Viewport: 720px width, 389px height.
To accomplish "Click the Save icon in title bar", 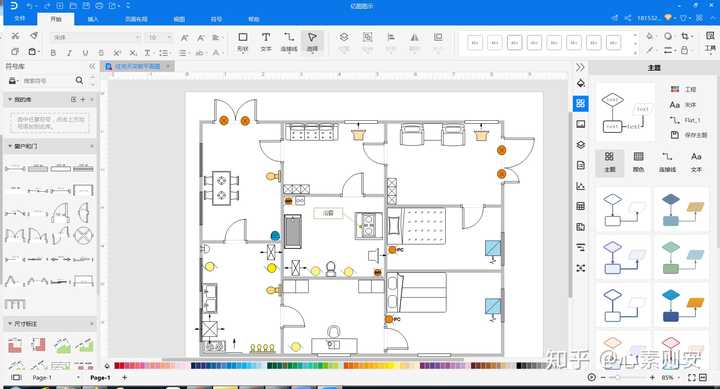I will [x=86, y=6].
